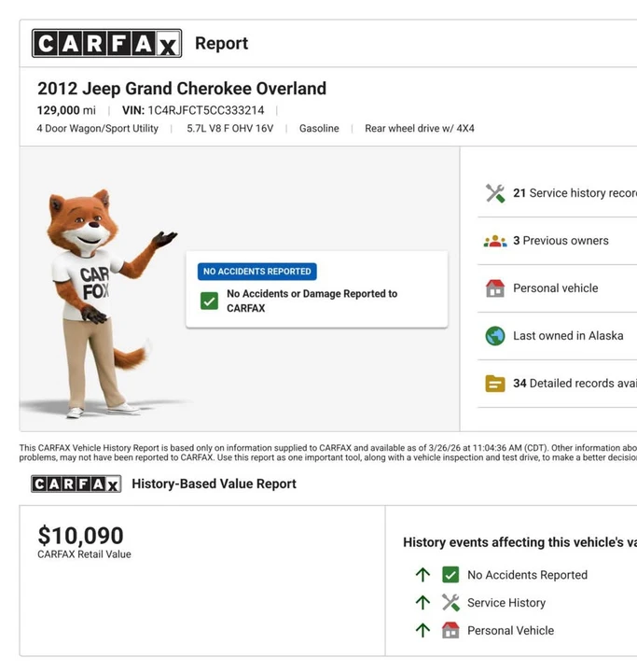Open the 21 Service history records row

558,193
